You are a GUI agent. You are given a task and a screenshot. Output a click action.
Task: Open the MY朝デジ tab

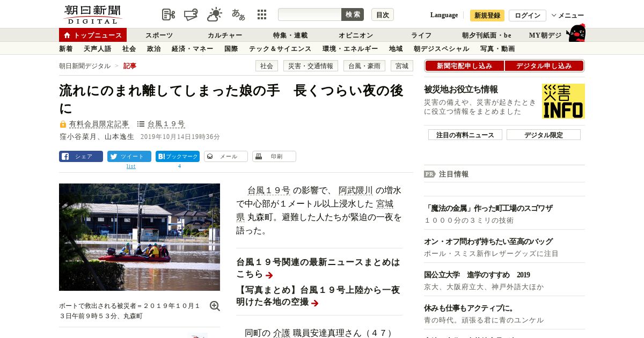(x=545, y=35)
